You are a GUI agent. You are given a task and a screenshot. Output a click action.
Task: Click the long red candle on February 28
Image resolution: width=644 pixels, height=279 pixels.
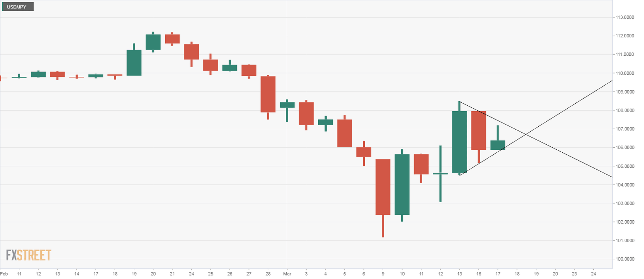(268, 94)
